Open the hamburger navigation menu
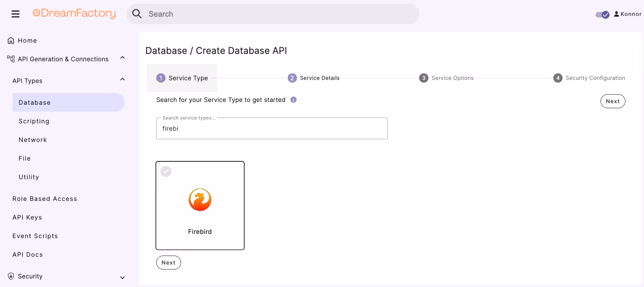This screenshot has width=644, height=287. click(16, 14)
